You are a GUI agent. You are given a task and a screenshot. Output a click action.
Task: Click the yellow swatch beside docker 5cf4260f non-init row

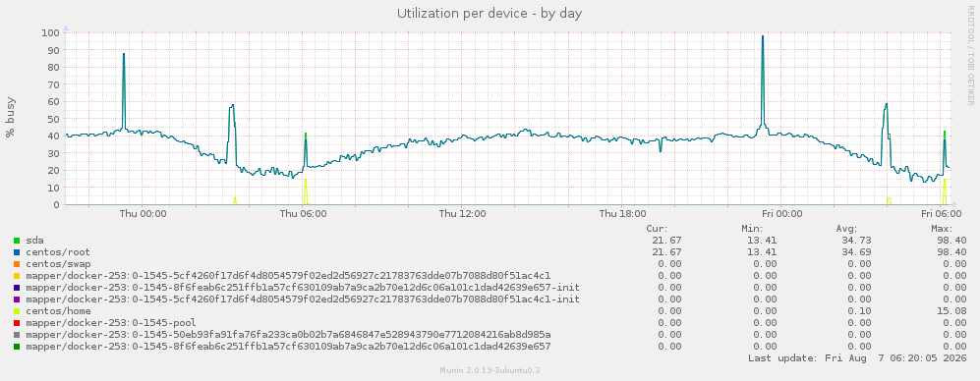(x=17, y=276)
